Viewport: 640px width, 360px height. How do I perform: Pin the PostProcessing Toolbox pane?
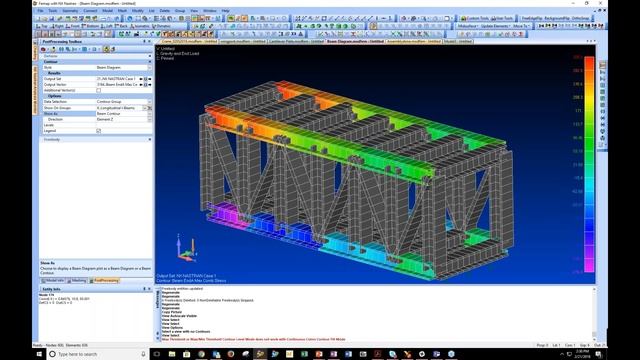point(144,42)
